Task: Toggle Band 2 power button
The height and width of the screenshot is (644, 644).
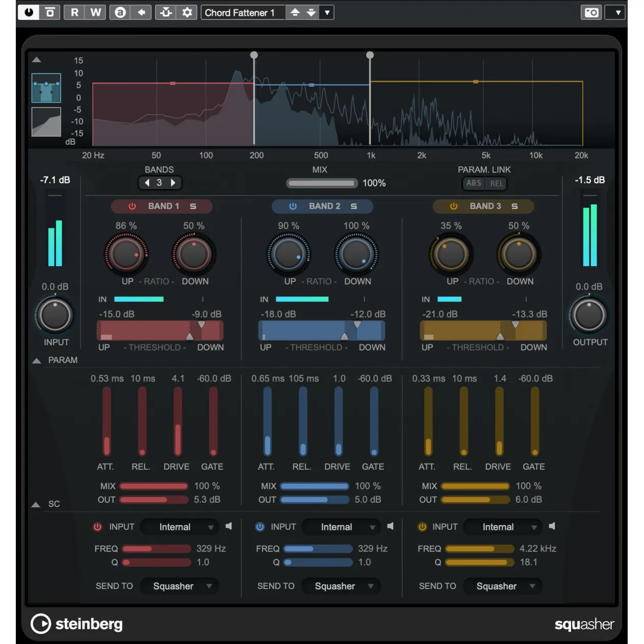Action: [293, 207]
